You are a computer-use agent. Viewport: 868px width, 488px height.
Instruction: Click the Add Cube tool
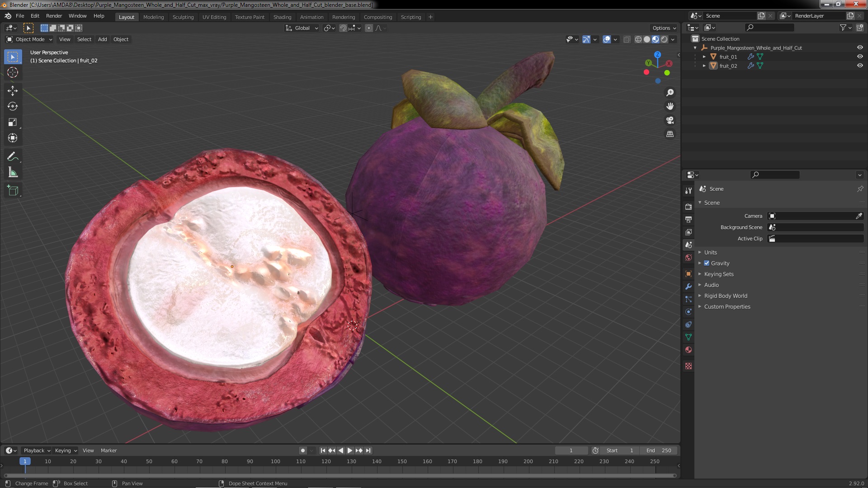click(13, 191)
